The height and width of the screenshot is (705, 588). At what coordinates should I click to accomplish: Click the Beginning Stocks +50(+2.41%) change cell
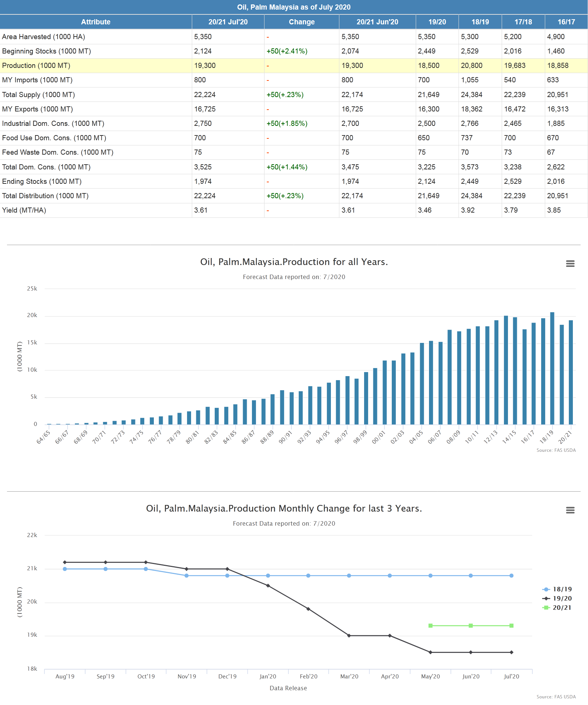tap(287, 51)
